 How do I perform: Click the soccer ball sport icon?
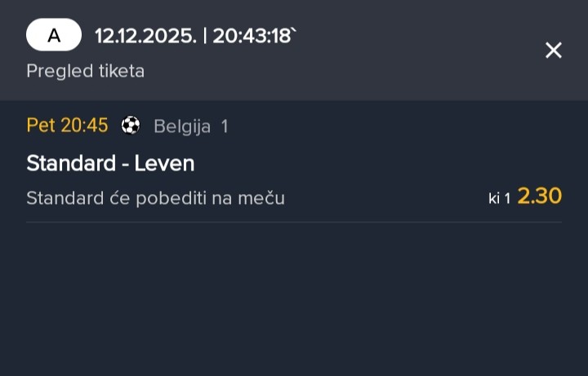(131, 126)
